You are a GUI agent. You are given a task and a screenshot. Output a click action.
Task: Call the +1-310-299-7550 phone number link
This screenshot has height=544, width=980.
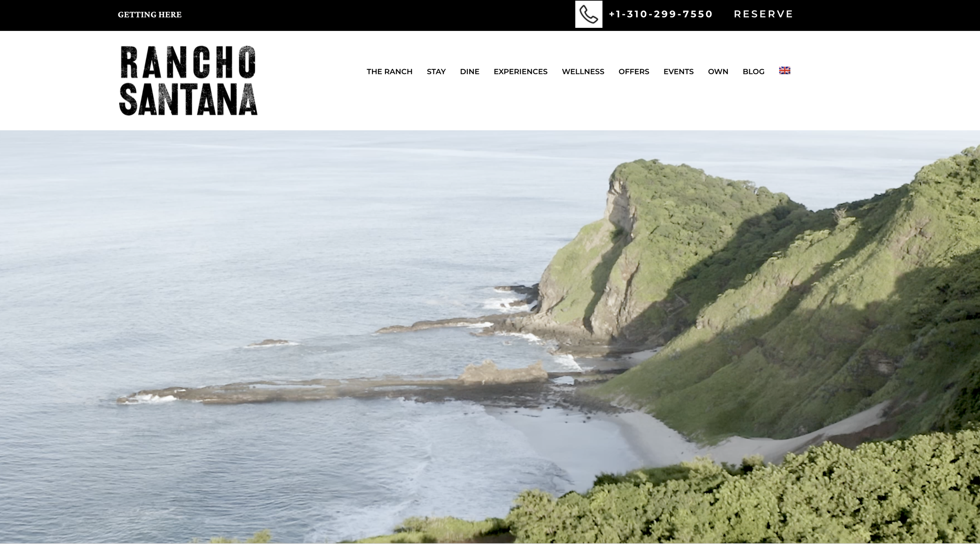tap(661, 14)
